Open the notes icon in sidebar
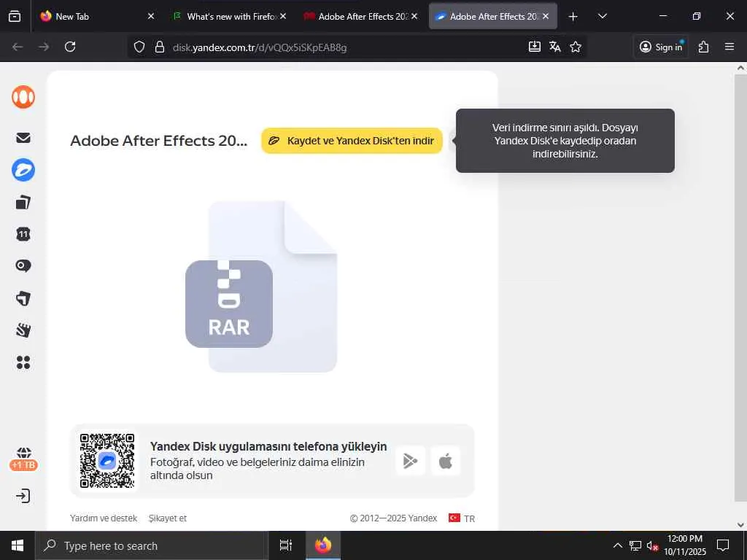The width and height of the screenshot is (747, 560). click(x=23, y=298)
